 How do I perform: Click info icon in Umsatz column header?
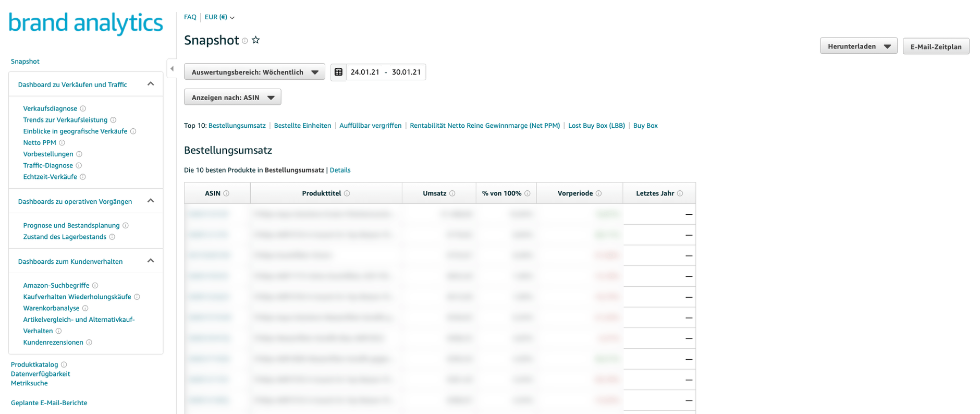[452, 193]
